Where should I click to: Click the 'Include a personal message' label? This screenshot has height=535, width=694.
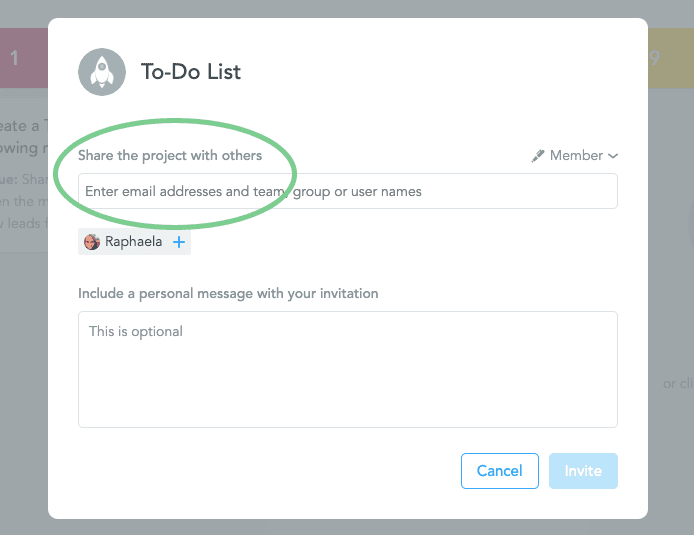tap(228, 294)
